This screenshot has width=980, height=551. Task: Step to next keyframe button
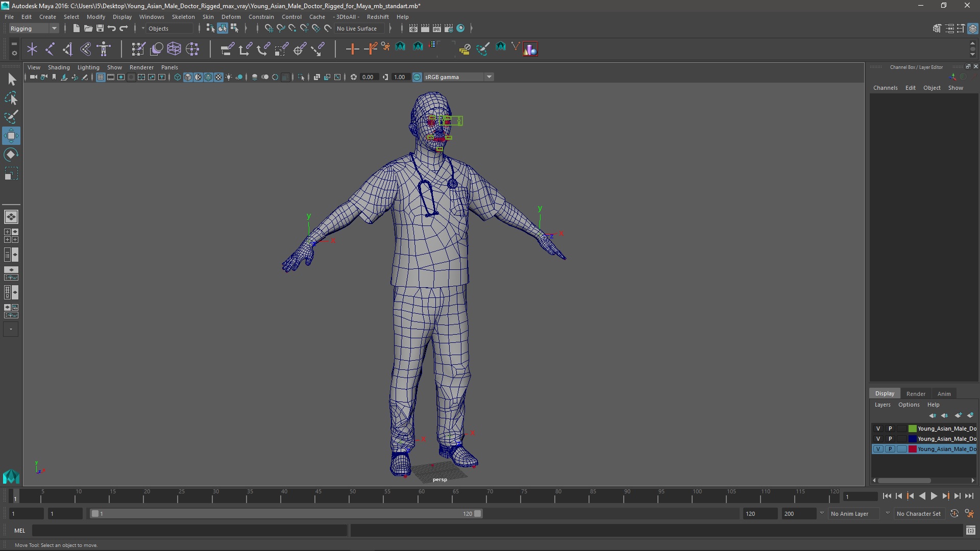pyautogui.click(x=945, y=496)
